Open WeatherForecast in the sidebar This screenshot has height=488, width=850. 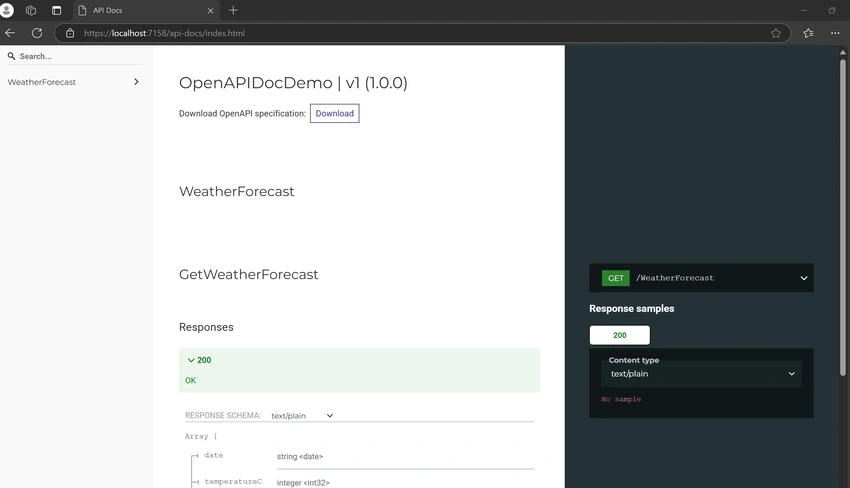[x=42, y=82]
